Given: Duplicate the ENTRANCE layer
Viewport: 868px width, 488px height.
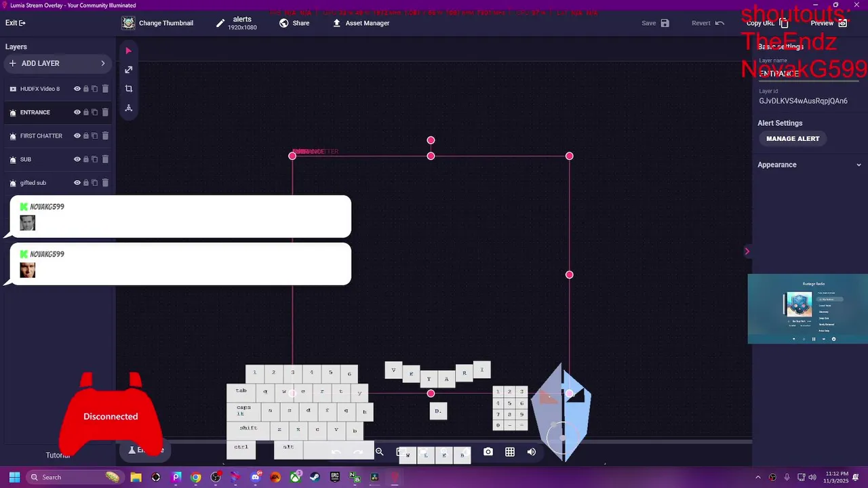Looking at the screenshot, I should point(95,113).
